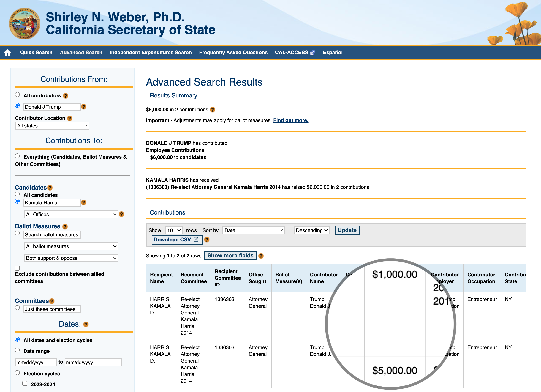Screen dimensions: 541x392
Task: Open the All Offices dropdown
Action: [x=71, y=214]
